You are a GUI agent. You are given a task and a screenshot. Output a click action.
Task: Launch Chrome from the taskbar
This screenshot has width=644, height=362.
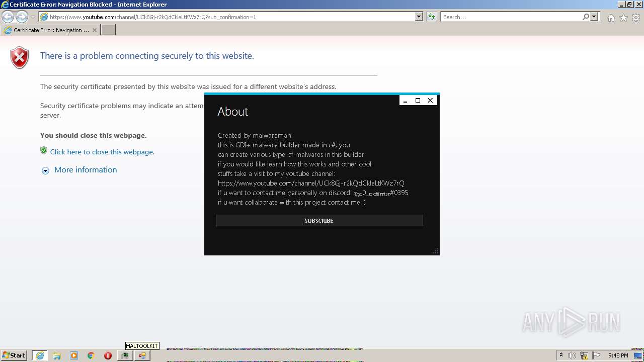pyautogui.click(x=91, y=355)
